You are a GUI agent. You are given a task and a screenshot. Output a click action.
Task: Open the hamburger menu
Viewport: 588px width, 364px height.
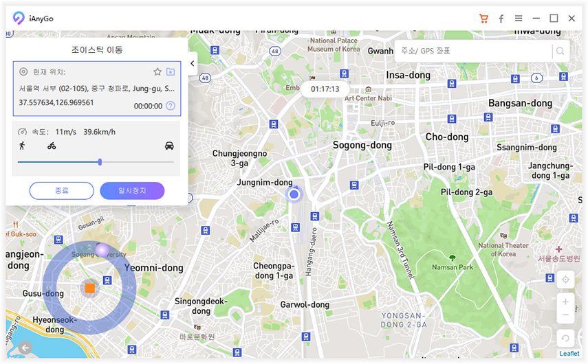tap(519, 19)
